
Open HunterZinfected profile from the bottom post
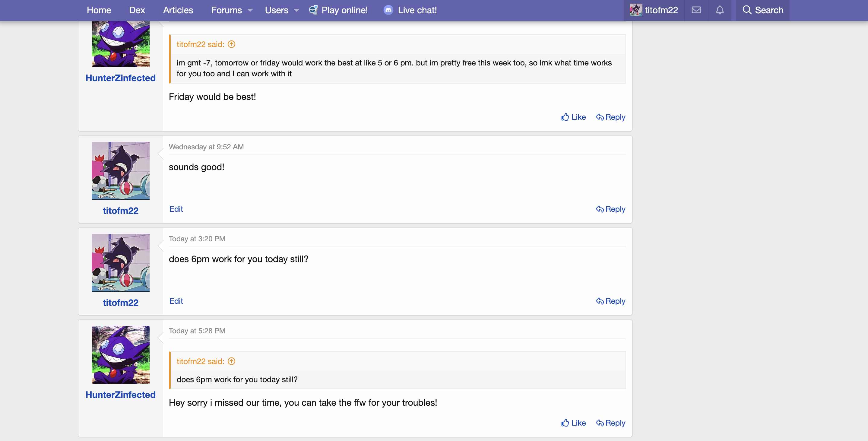(120, 395)
